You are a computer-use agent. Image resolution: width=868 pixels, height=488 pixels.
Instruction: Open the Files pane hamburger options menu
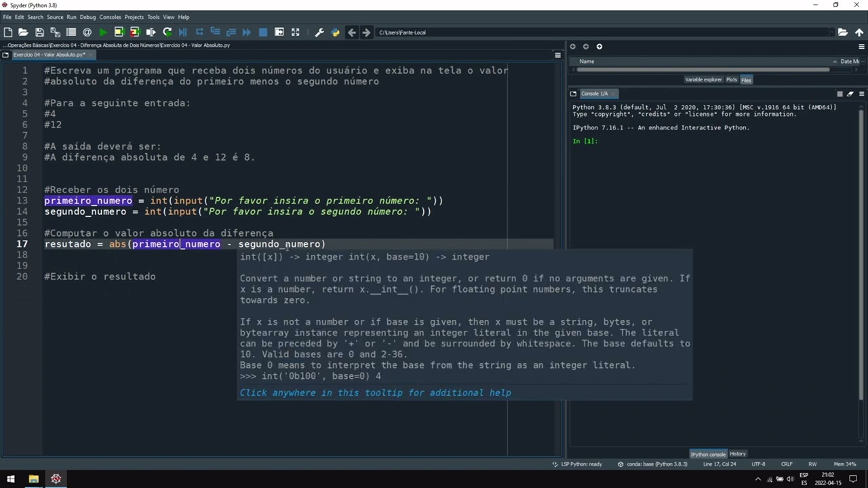point(862,47)
